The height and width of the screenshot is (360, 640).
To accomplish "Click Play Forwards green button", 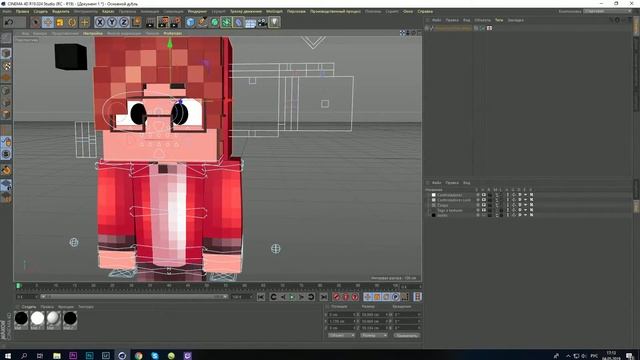I will pyautogui.click(x=292, y=297).
